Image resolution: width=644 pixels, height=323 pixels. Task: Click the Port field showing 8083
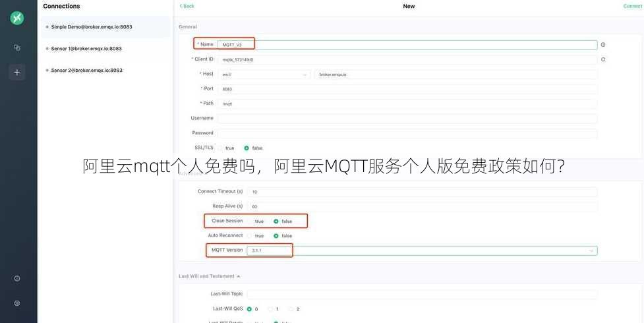tap(407, 89)
